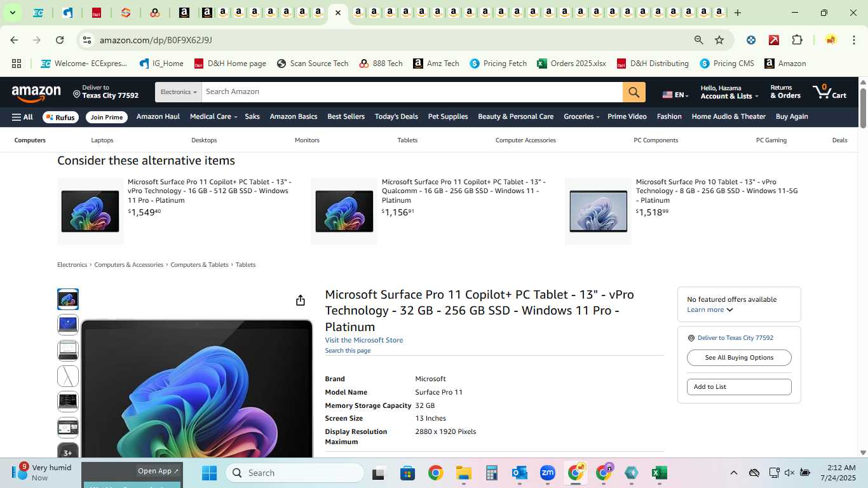
Task: Open PC Gaming subnav item
Action: coord(771,140)
